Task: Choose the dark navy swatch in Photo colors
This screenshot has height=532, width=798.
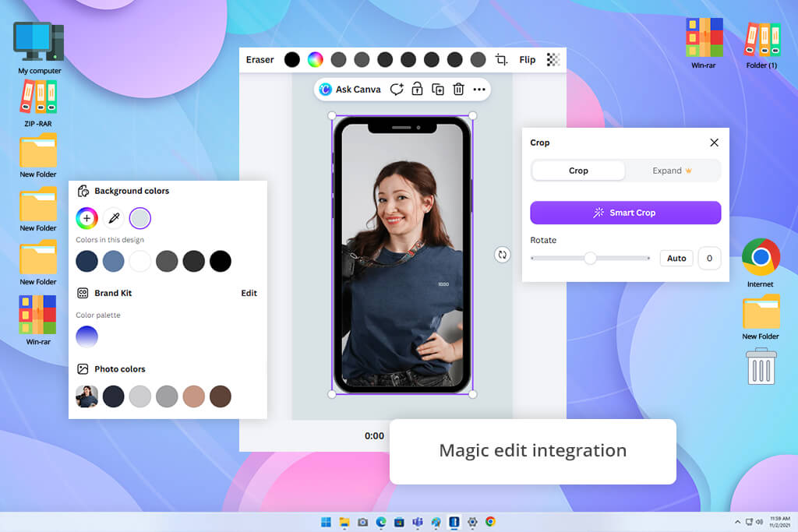Action: click(114, 396)
